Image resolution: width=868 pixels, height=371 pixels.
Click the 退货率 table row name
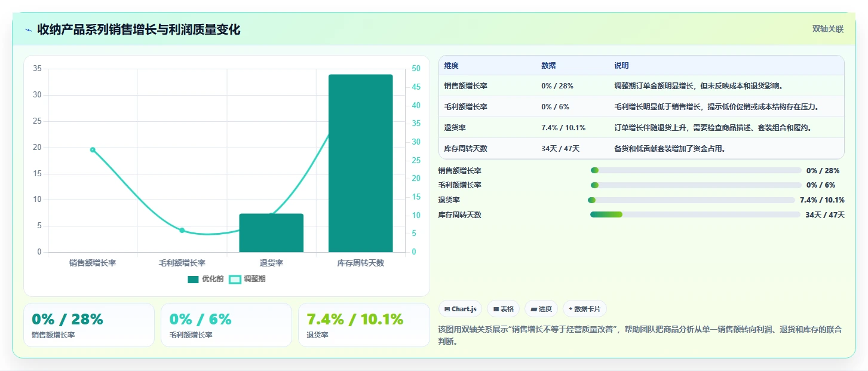[x=455, y=128]
